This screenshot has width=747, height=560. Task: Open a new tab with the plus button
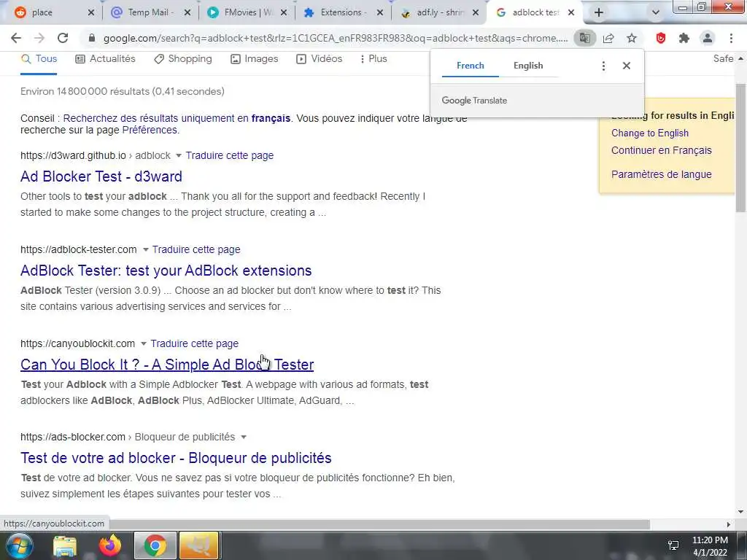point(599,12)
